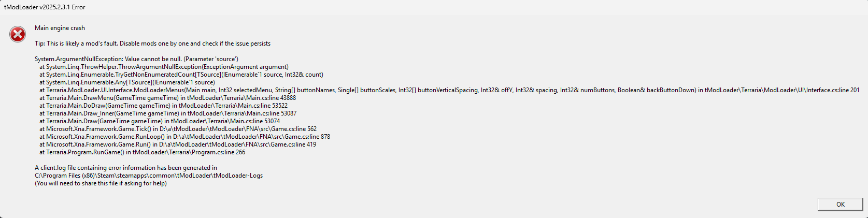The width and height of the screenshot is (868, 218).
Task: Click the mod's fault tip line
Action: 152,43
